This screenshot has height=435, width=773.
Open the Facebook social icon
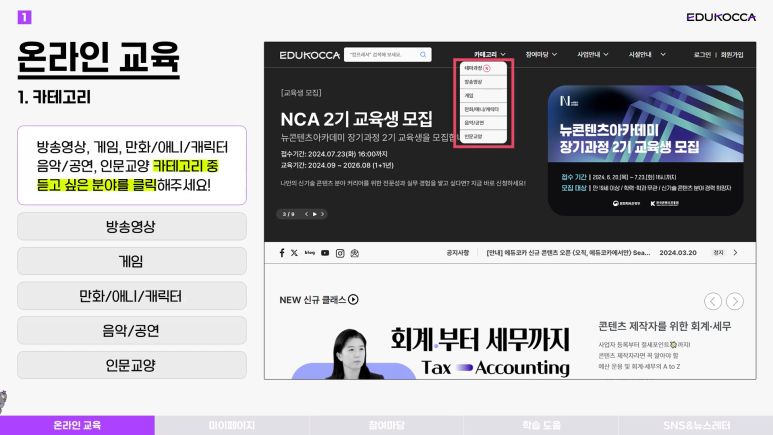282,253
